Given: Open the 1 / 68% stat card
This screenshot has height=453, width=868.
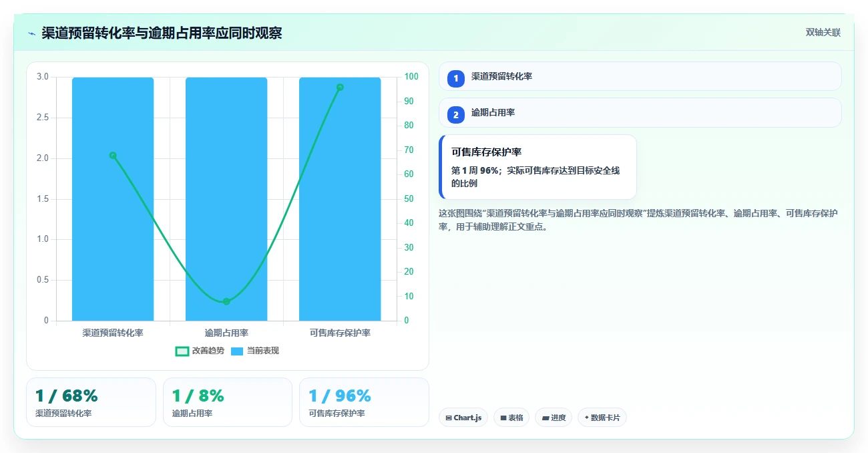Looking at the screenshot, I should coord(91,402).
